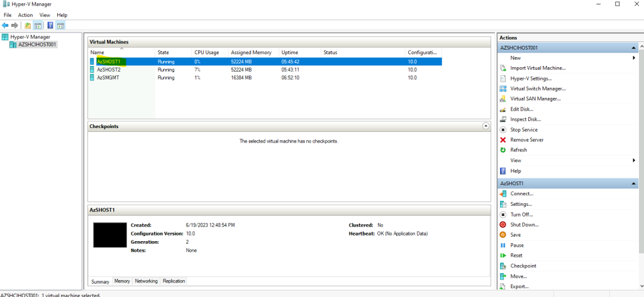Click the 05:43:11 uptime value
Image resolution: width=644 pixels, height=297 pixels.
tap(291, 70)
